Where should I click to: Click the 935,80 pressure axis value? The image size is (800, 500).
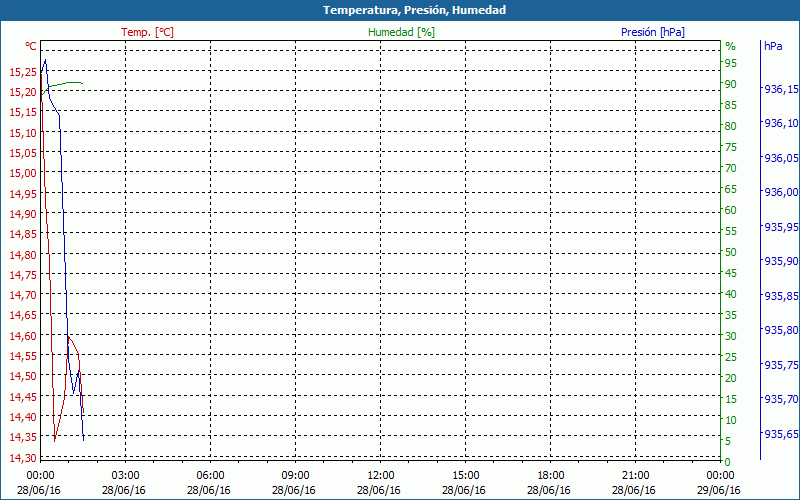[781, 330]
